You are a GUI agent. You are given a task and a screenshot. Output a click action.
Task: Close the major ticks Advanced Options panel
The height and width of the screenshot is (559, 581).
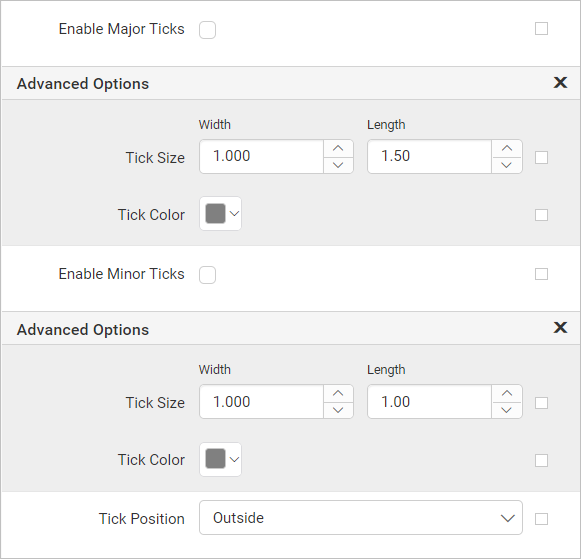560,82
